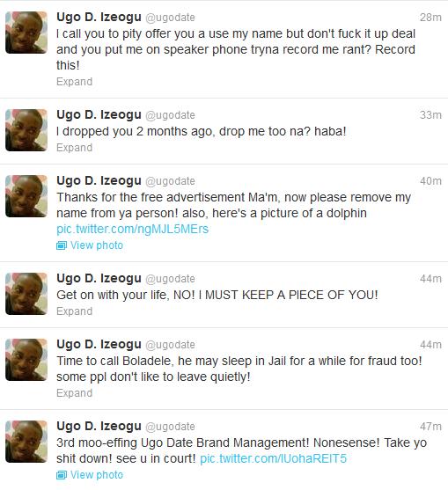This screenshot has height=490, width=448.
Task: View photo in the dolphin tweet
Action: [x=97, y=245]
